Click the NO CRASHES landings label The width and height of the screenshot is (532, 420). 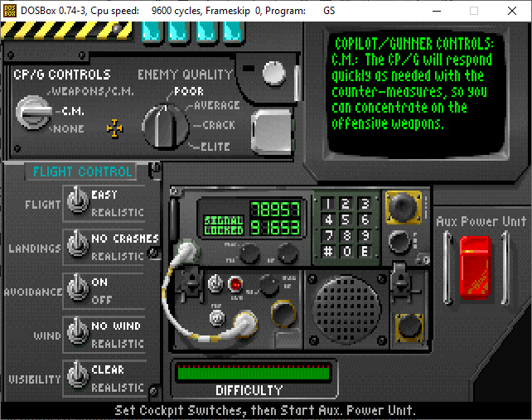coord(125,239)
